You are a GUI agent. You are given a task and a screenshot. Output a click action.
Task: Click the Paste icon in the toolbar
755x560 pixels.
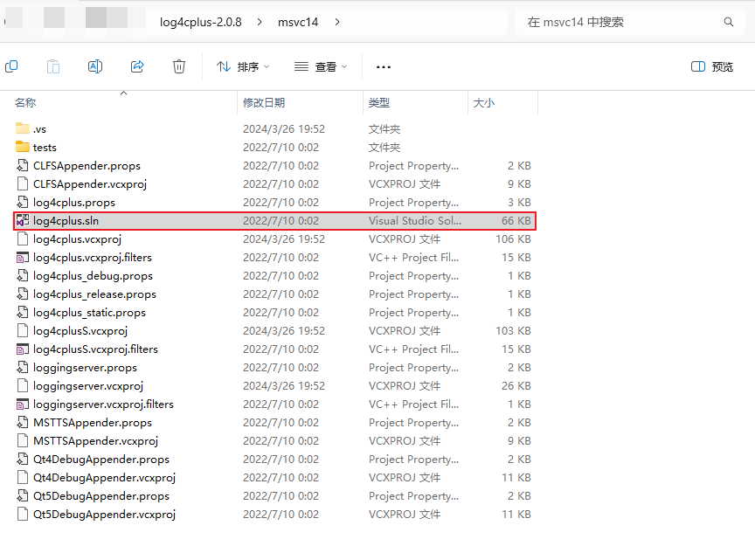[52, 66]
